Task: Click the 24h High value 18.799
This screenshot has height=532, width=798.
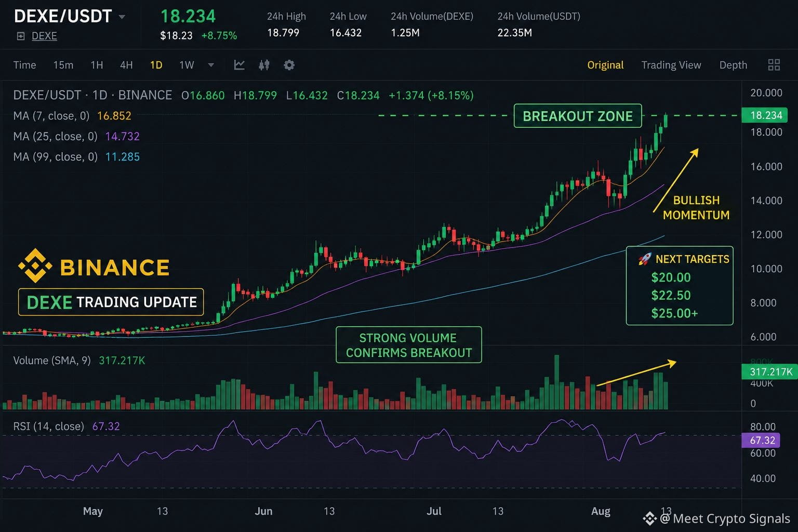Action: click(x=283, y=33)
